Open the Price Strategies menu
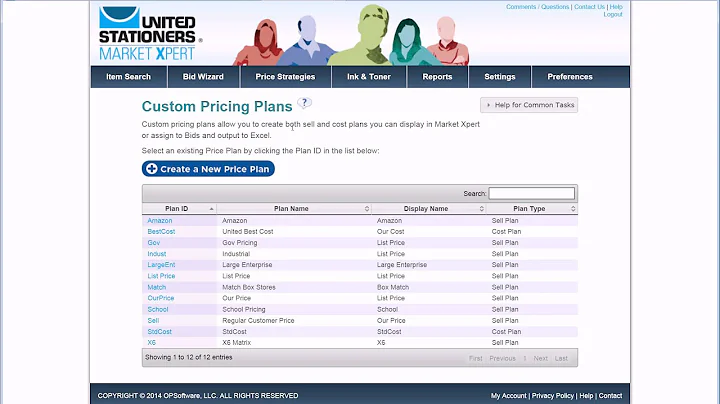This screenshot has height=404, width=720. (x=285, y=77)
